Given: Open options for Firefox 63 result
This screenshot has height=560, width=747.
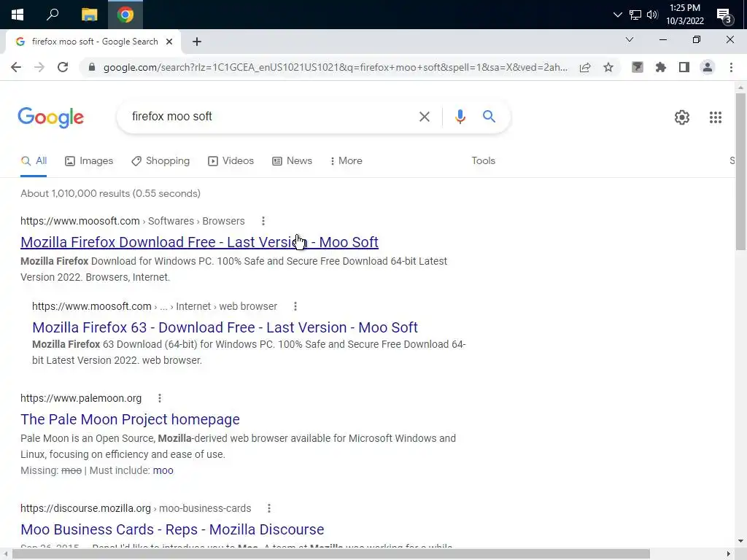Looking at the screenshot, I should coord(295,306).
